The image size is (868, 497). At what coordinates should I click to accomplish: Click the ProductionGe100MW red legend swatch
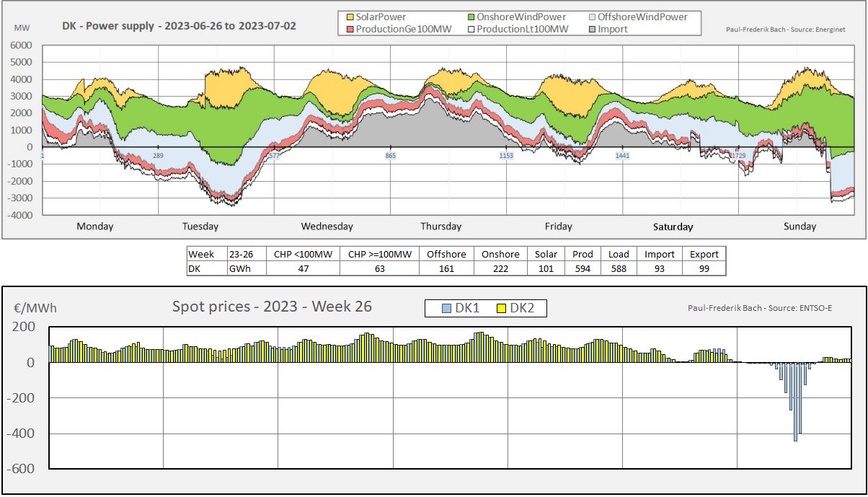[x=350, y=29]
